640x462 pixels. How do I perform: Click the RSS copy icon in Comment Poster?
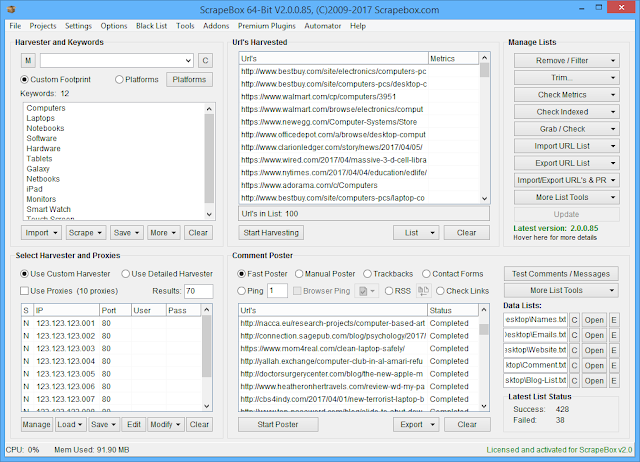[x=423, y=291]
